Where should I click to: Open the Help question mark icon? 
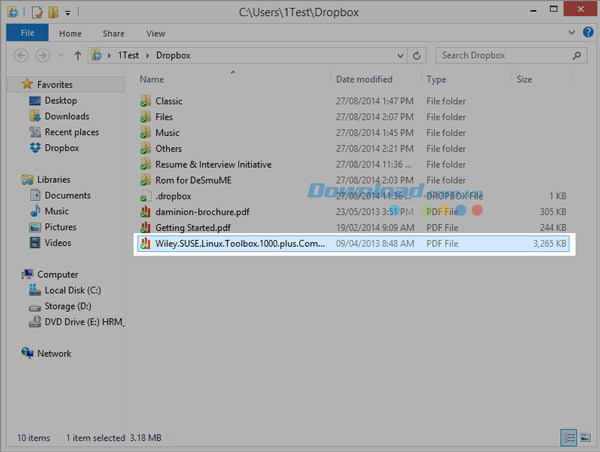[x=588, y=33]
